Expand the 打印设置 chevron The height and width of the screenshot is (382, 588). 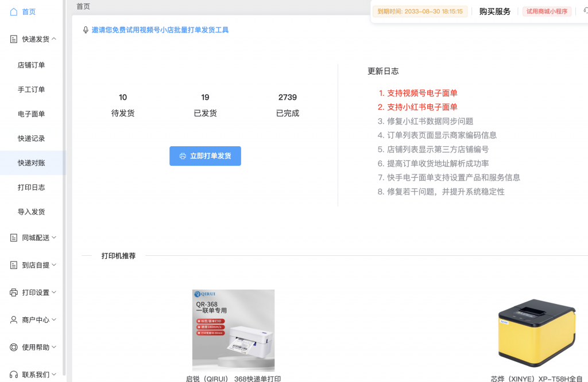click(x=54, y=293)
